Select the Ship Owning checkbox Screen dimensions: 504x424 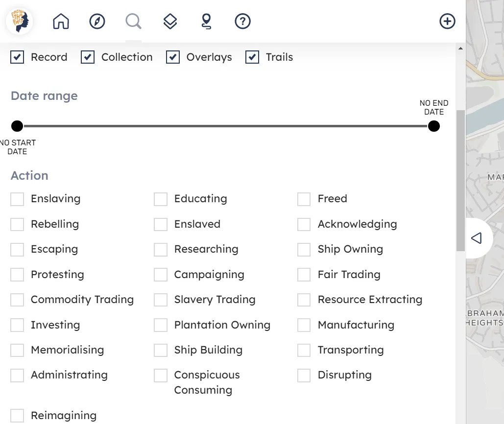tap(304, 250)
